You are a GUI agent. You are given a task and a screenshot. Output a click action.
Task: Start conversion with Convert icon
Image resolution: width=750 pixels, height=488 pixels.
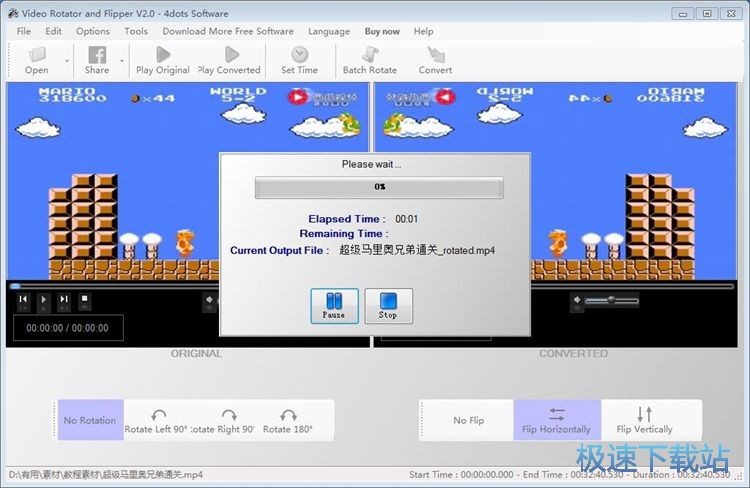coord(435,60)
